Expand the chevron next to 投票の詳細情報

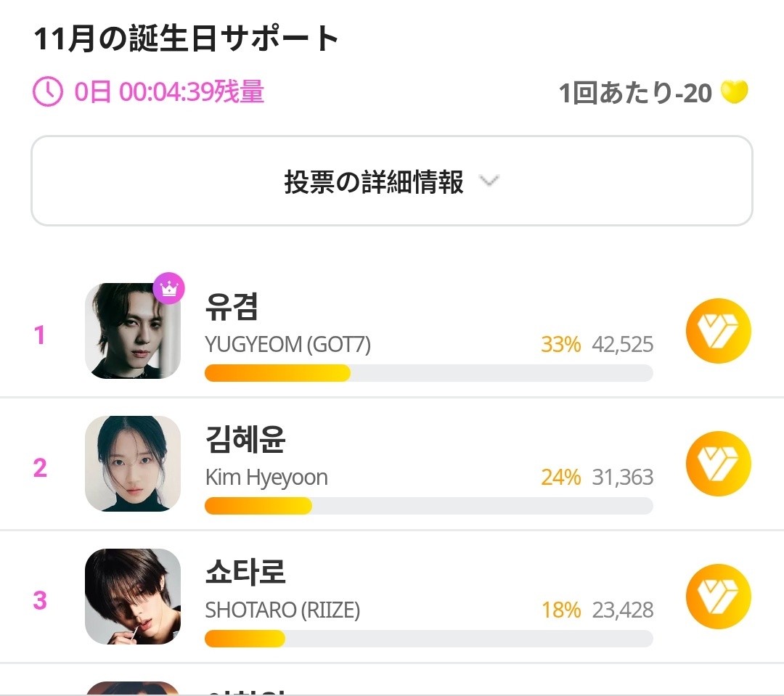[x=490, y=181]
